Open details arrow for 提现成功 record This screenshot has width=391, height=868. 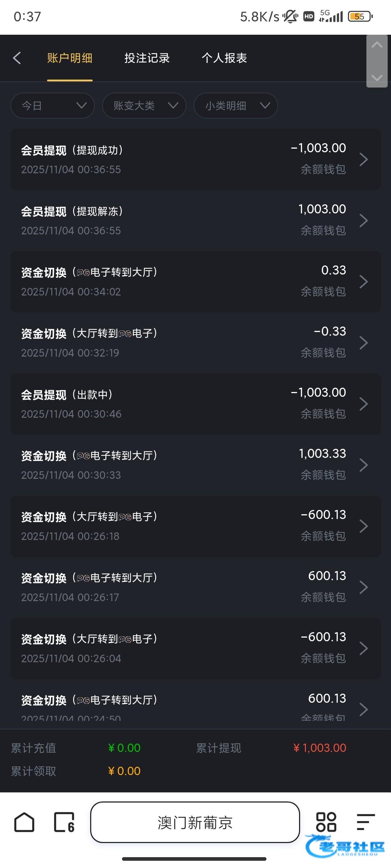(363, 159)
